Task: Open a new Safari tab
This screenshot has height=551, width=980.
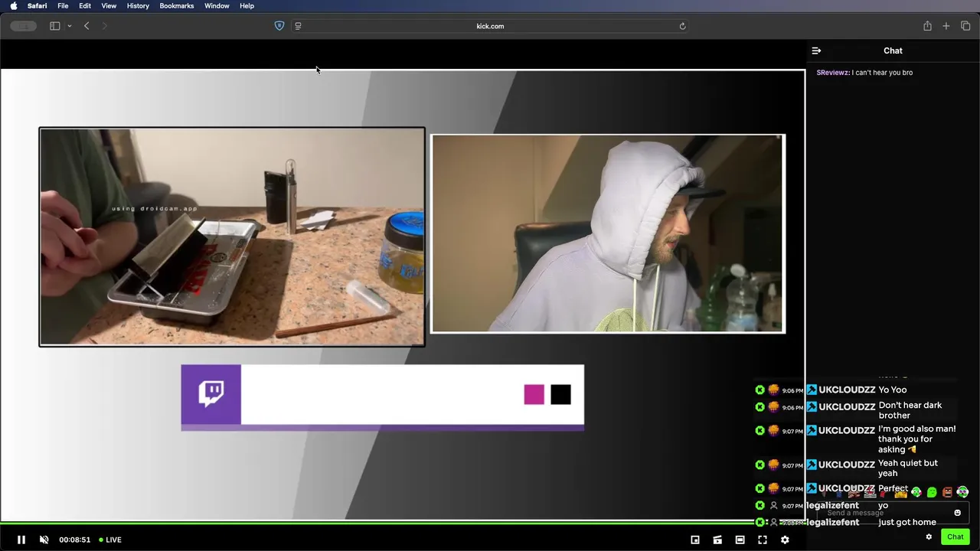Action: [x=946, y=26]
